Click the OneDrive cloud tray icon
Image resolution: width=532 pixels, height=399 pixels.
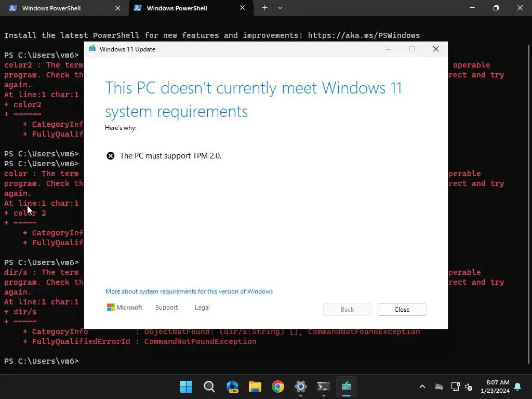[439, 387]
